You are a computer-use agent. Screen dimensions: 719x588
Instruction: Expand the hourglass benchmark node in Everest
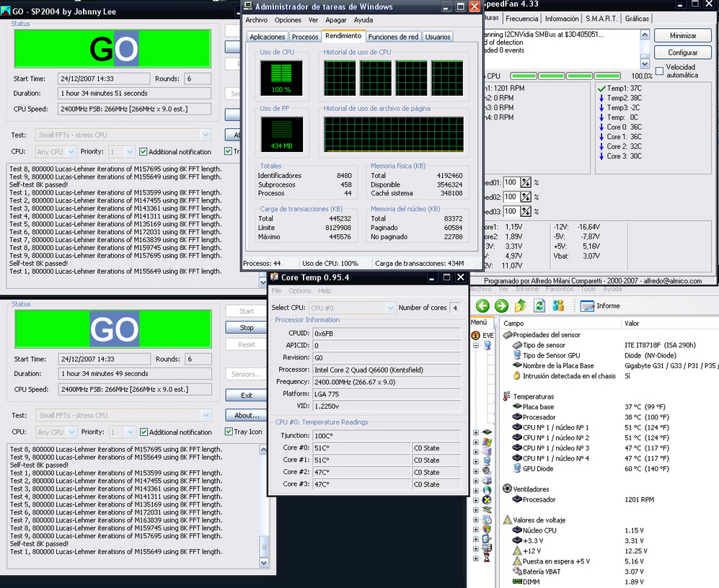476,558
